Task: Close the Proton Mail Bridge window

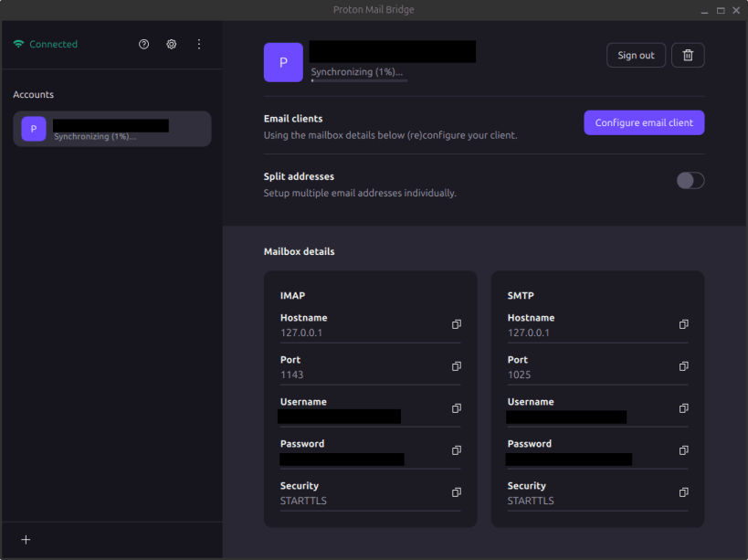Action: click(x=736, y=10)
